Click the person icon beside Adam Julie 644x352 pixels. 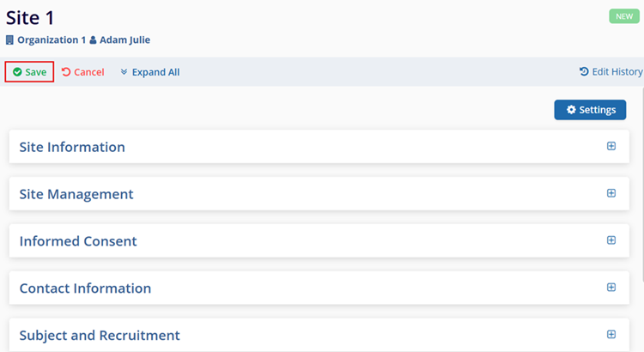pos(93,39)
